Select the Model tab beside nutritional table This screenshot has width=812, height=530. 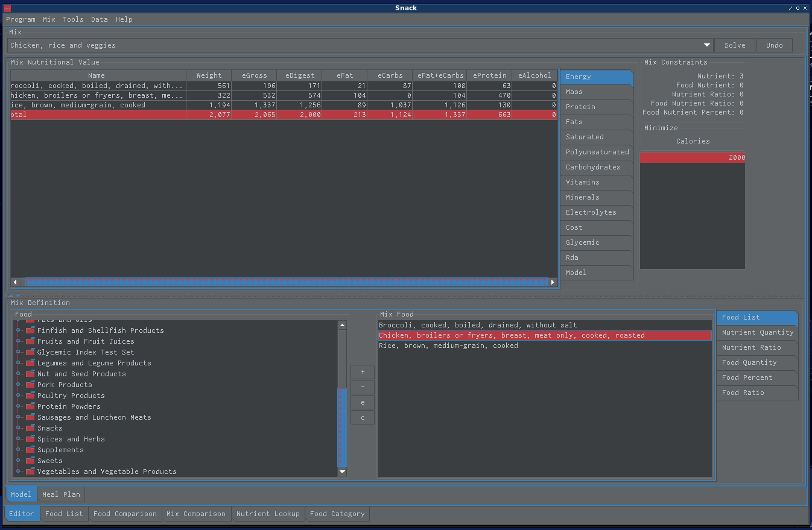pyautogui.click(x=597, y=273)
